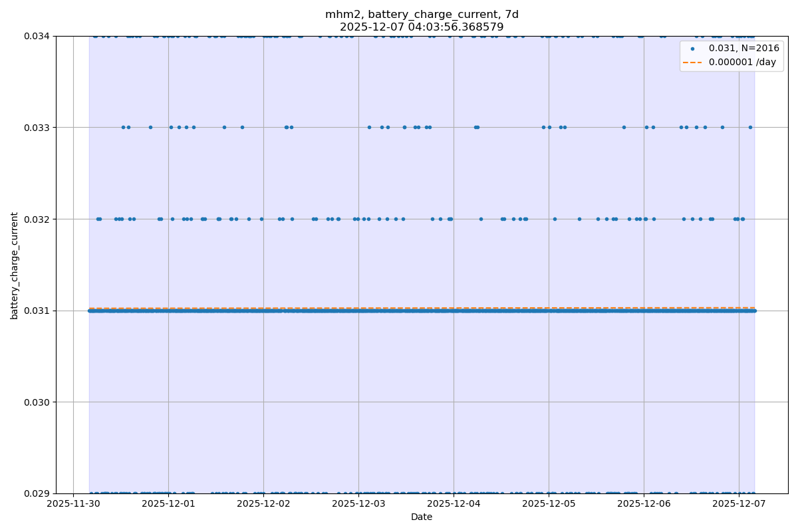Viewport: 798px width, 532px height.
Task: Click the 'battery_charge_current' y-axis label
Action: click(15, 265)
